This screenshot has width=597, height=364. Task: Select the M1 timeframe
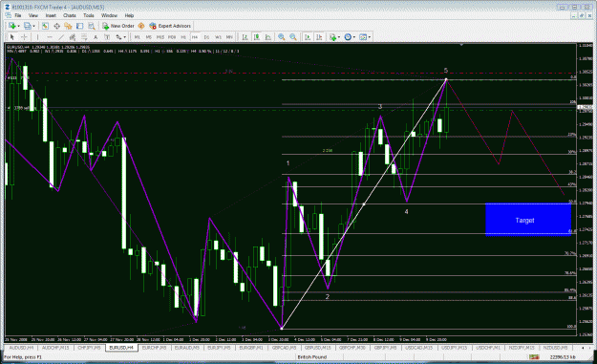tap(137, 37)
